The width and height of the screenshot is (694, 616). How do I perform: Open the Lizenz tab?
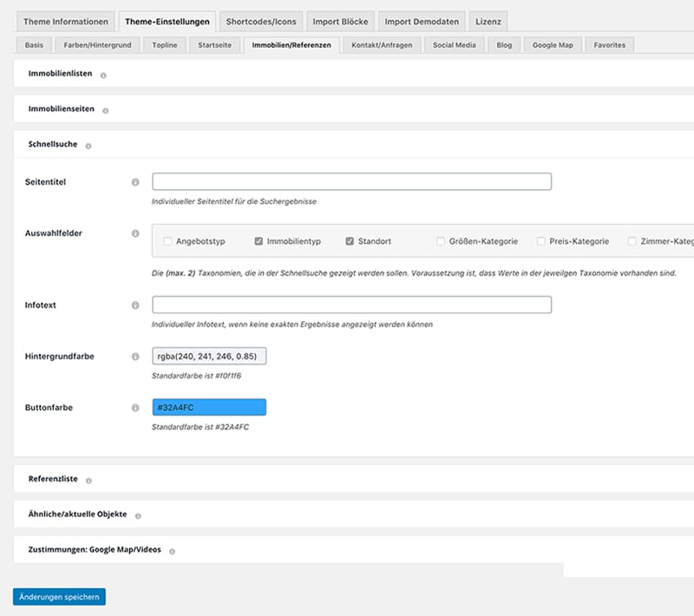point(488,22)
